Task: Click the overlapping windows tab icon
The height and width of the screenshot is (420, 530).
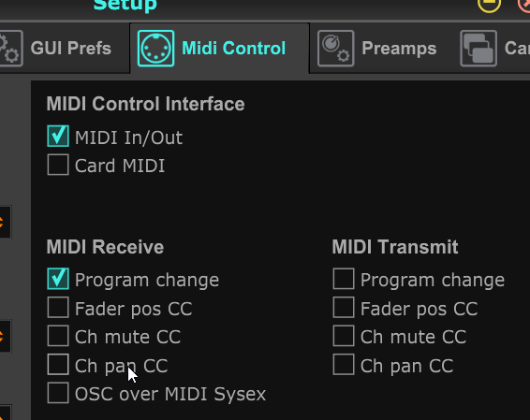Action: coord(478,49)
